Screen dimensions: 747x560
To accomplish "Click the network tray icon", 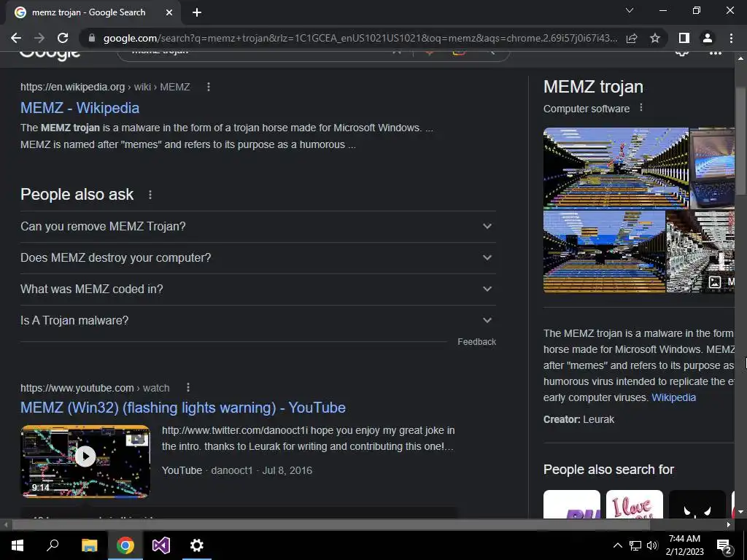I will tap(635, 545).
